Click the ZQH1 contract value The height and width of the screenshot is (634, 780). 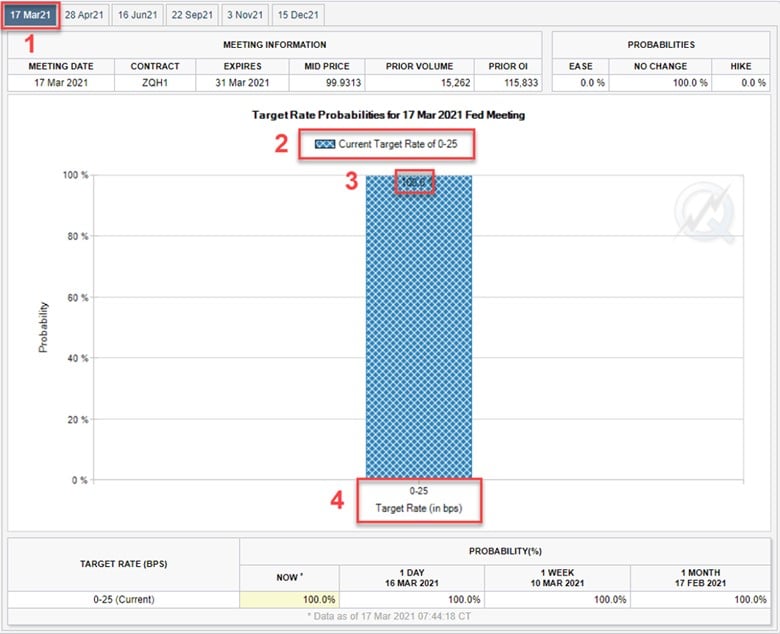coord(155,82)
